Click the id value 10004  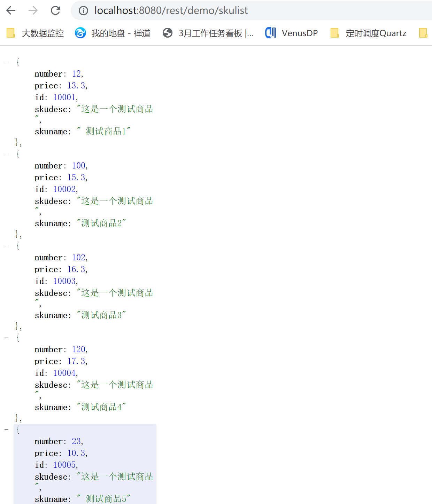coord(64,373)
